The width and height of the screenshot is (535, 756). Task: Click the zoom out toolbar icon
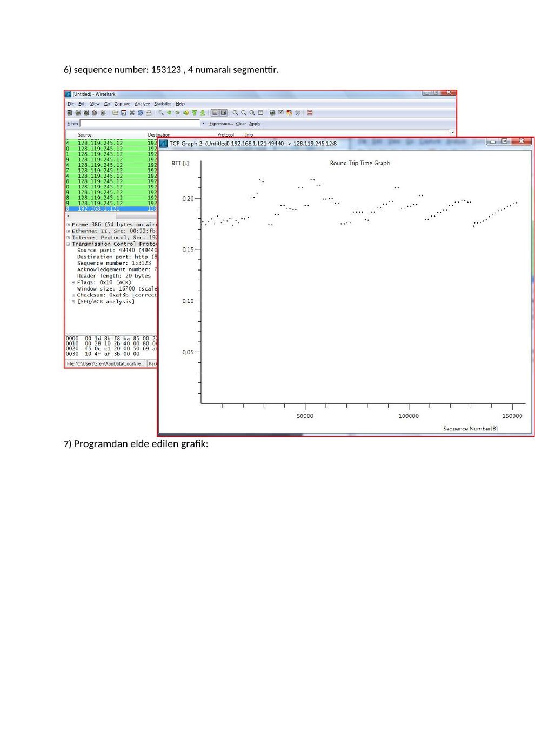[x=244, y=113]
